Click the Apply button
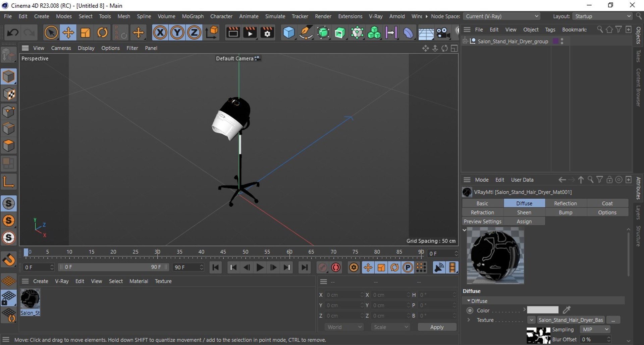 (x=437, y=327)
